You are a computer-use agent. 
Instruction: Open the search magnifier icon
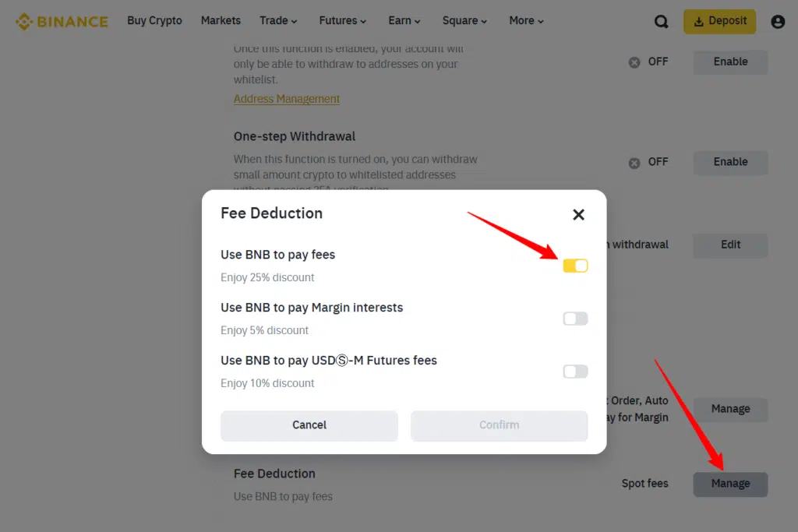pos(661,21)
